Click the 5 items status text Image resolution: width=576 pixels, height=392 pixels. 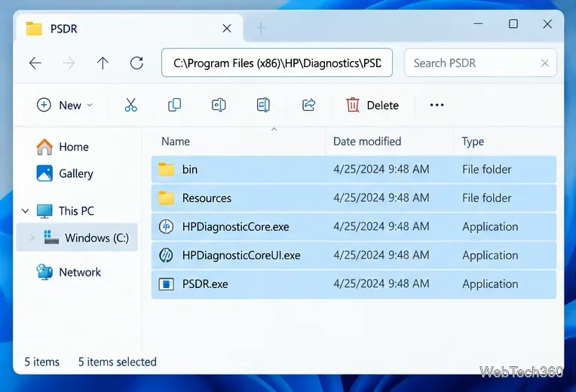pos(42,362)
